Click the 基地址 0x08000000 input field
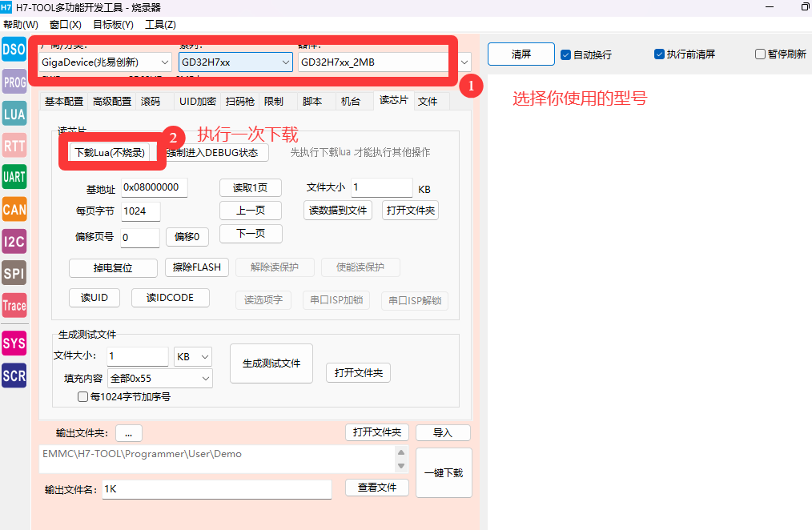 [x=155, y=187]
